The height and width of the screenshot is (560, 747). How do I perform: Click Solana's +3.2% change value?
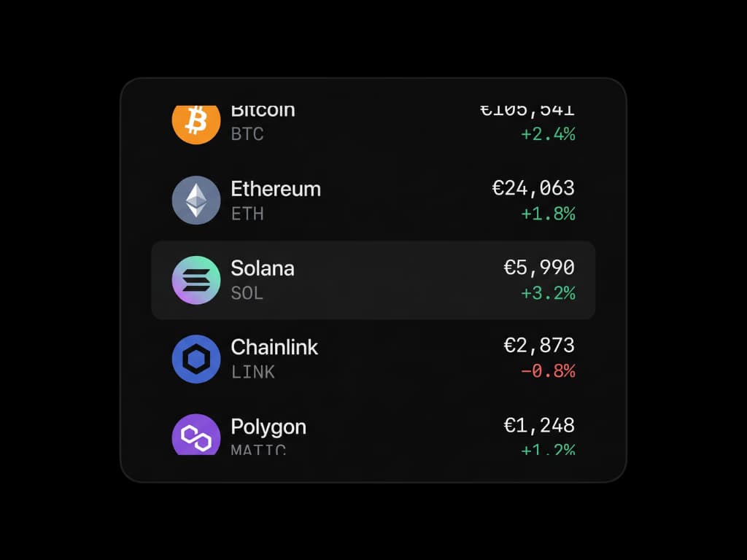pos(548,293)
